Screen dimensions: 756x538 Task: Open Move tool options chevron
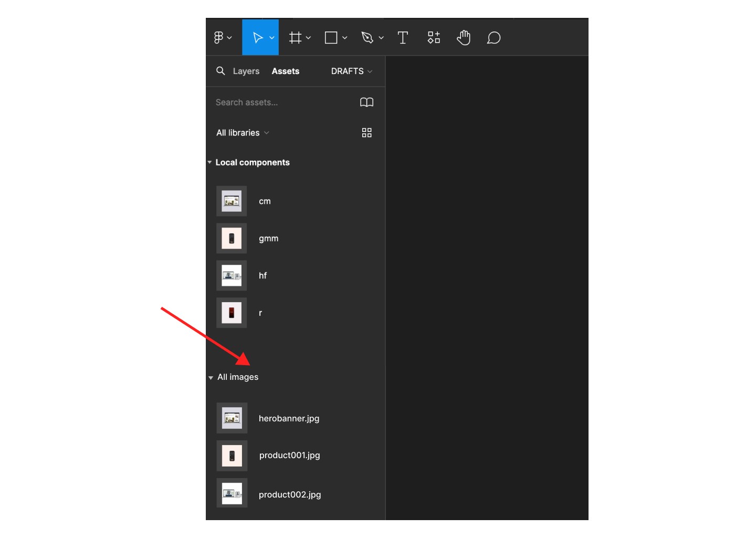tap(272, 38)
